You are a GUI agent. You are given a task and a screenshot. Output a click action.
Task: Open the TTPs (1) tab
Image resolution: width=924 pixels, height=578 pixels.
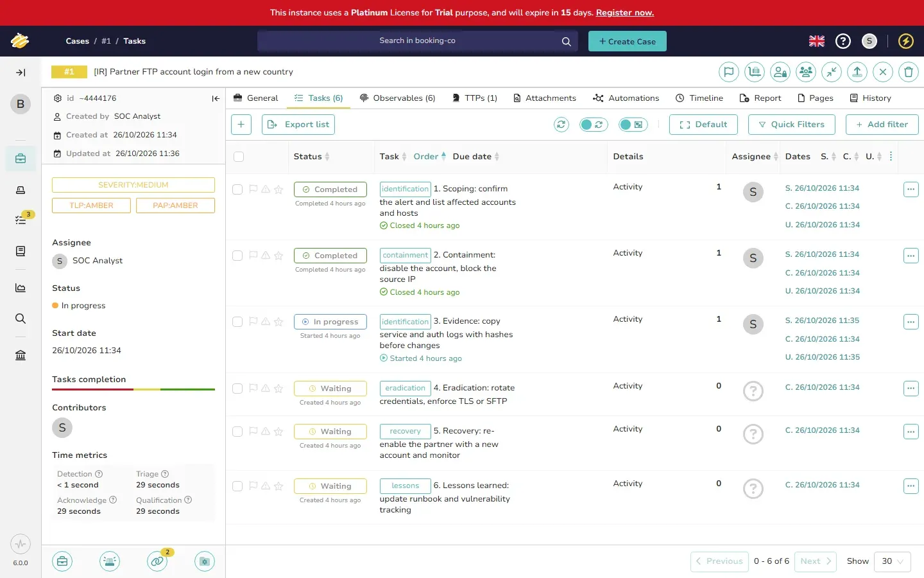475,98
